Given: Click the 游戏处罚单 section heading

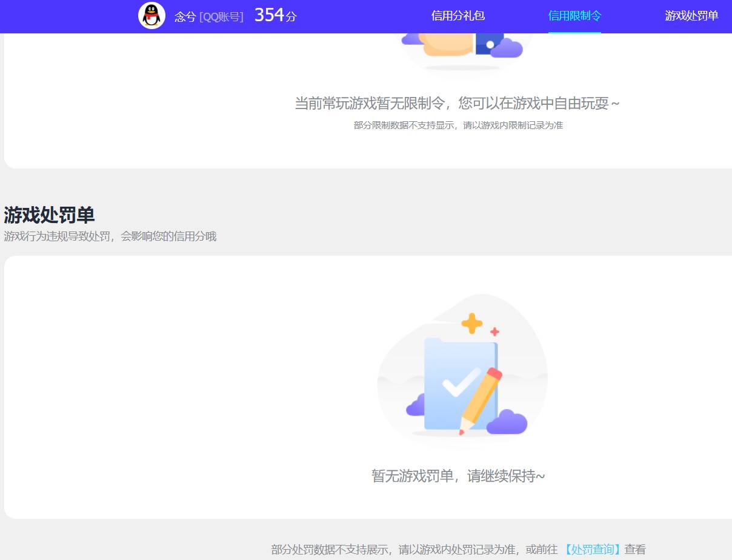Looking at the screenshot, I should coord(48,215).
